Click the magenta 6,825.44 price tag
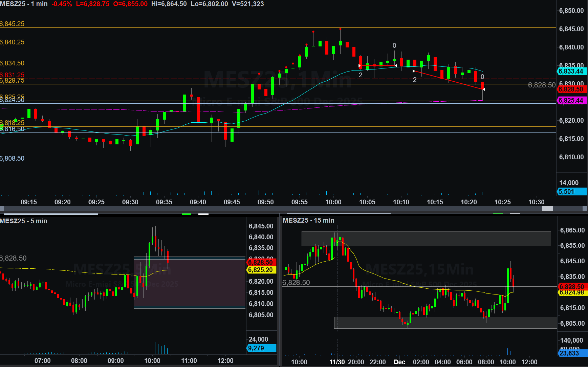 [571, 101]
